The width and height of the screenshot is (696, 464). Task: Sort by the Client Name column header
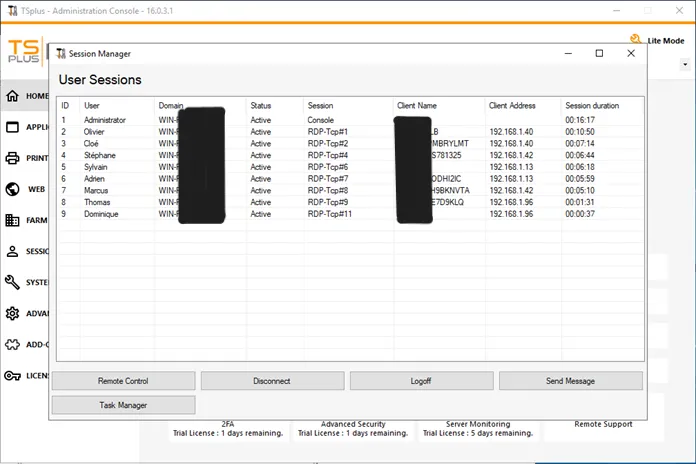[x=417, y=106]
